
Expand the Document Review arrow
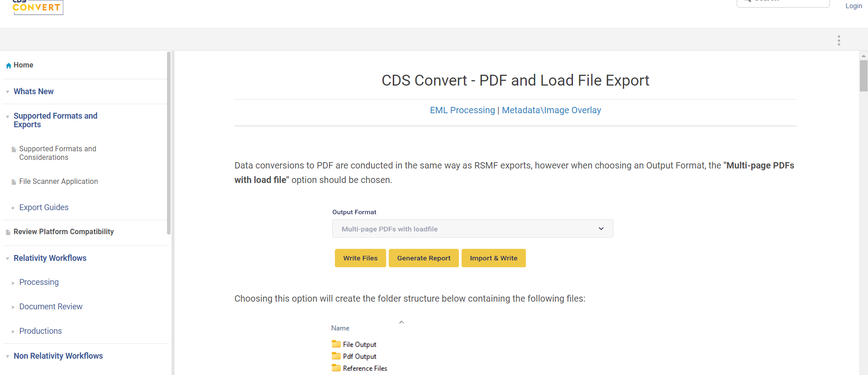pos(13,307)
